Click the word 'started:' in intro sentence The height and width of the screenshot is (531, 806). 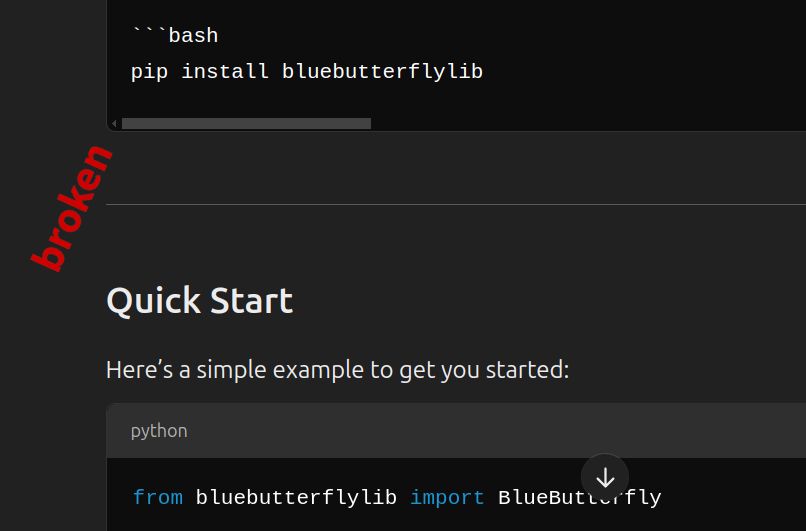[x=527, y=370]
